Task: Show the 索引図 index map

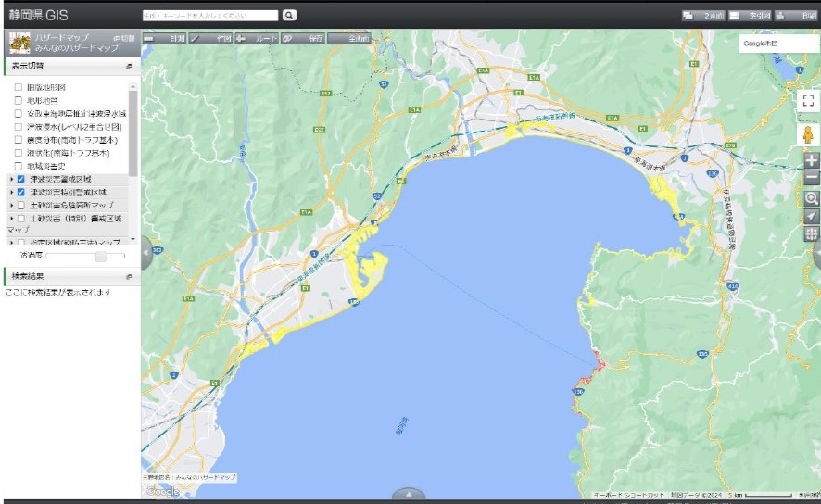Action: [750, 16]
